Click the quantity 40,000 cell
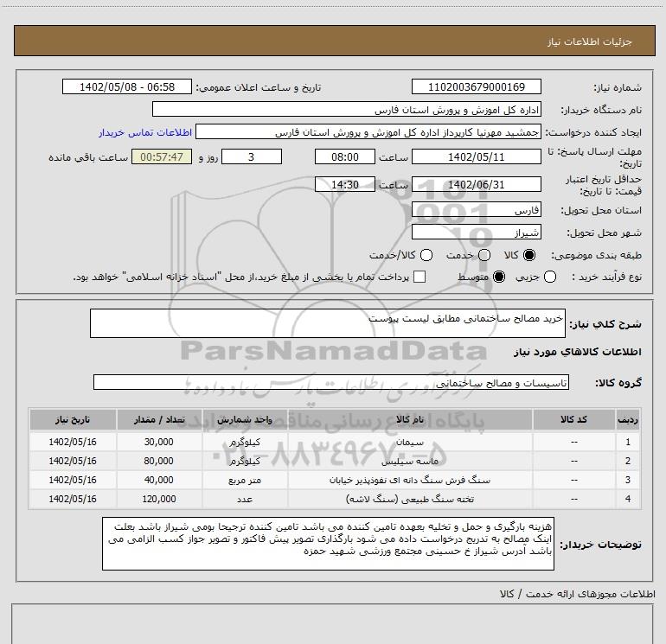Image resolution: width=666 pixels, height=644 pixels. [159, 480]
